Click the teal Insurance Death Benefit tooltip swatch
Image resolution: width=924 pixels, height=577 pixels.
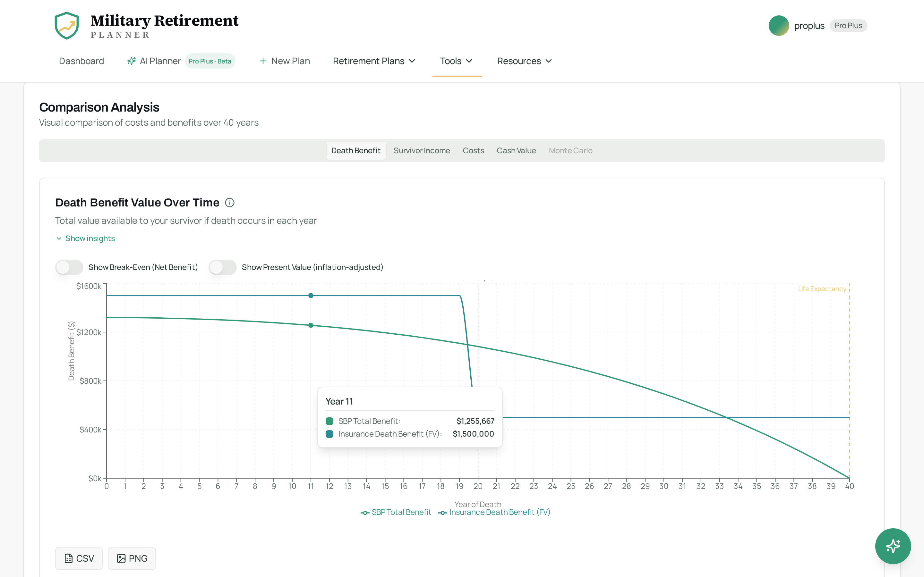click(x=329, y=434)
